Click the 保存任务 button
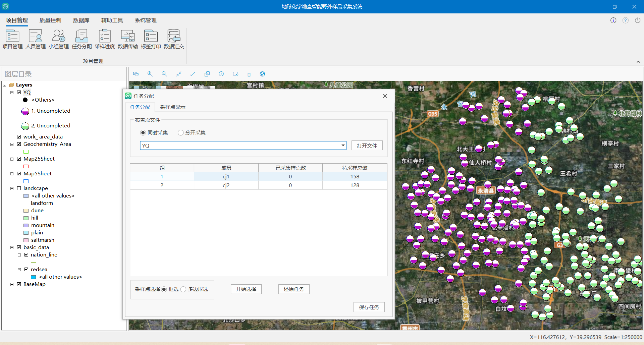The width and height of the screenshot is (644, 345). 369,307
